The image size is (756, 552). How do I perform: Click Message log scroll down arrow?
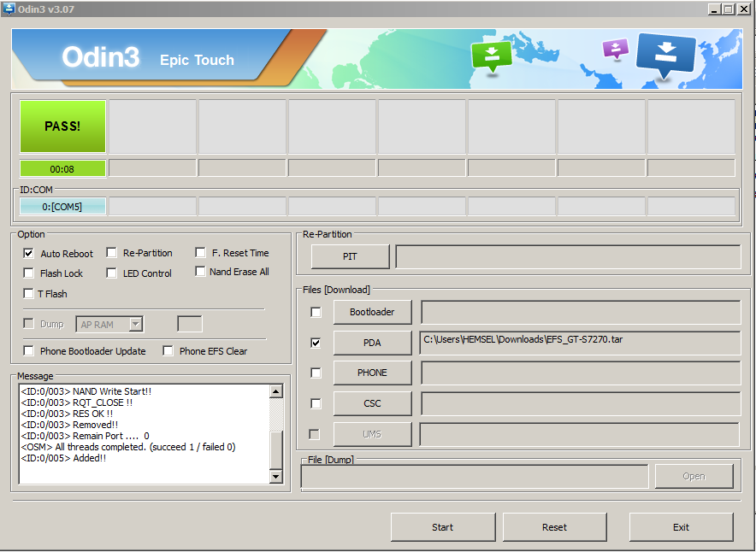pyautogui.click(x=275, y=476)
